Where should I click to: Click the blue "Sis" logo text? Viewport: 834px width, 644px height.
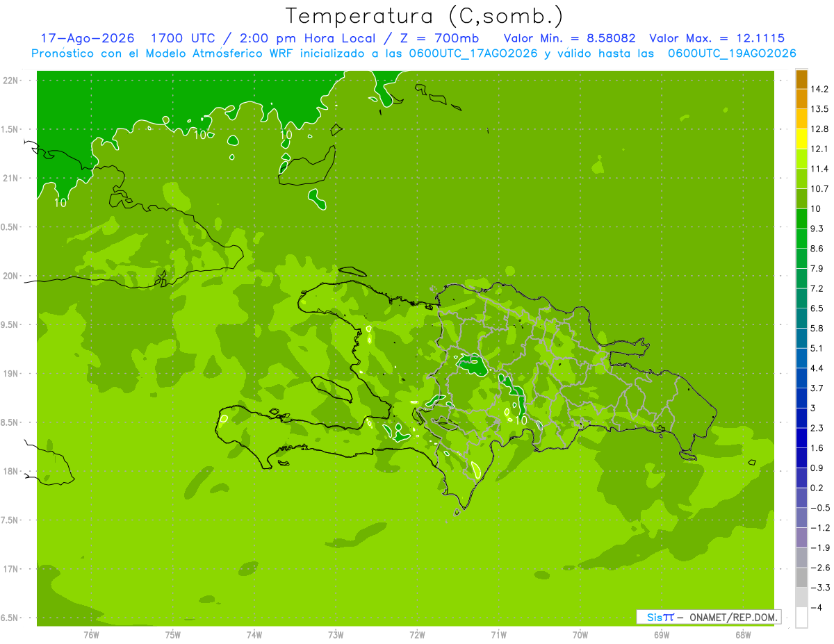point(655,617)
